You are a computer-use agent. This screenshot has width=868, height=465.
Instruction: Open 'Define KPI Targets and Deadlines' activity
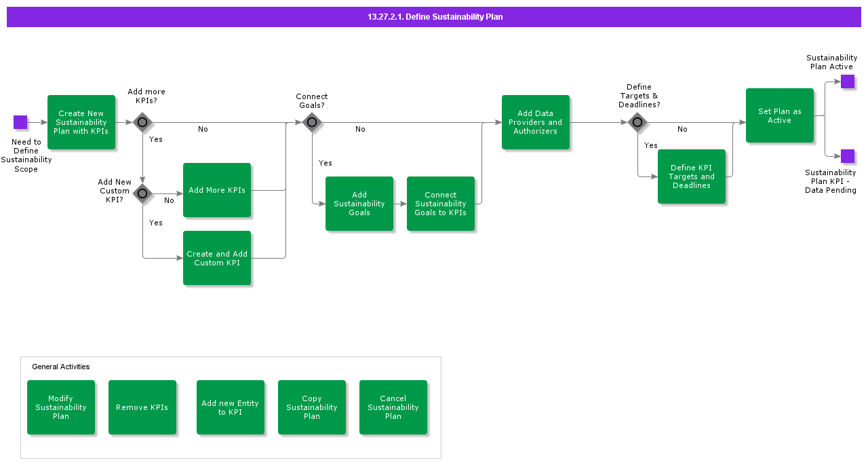[x=692, y=176]
